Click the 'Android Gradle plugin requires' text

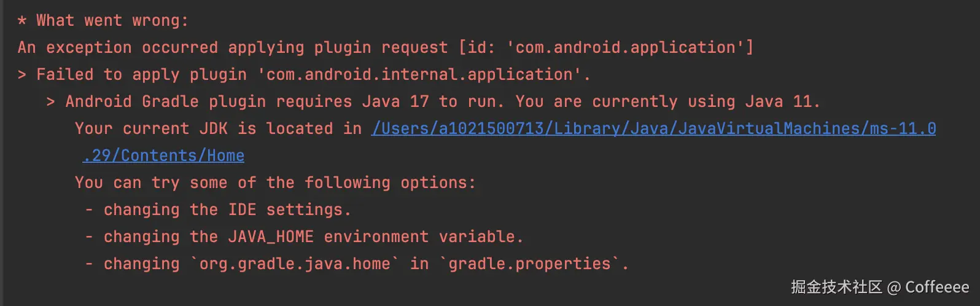click(x=209, y=101)
